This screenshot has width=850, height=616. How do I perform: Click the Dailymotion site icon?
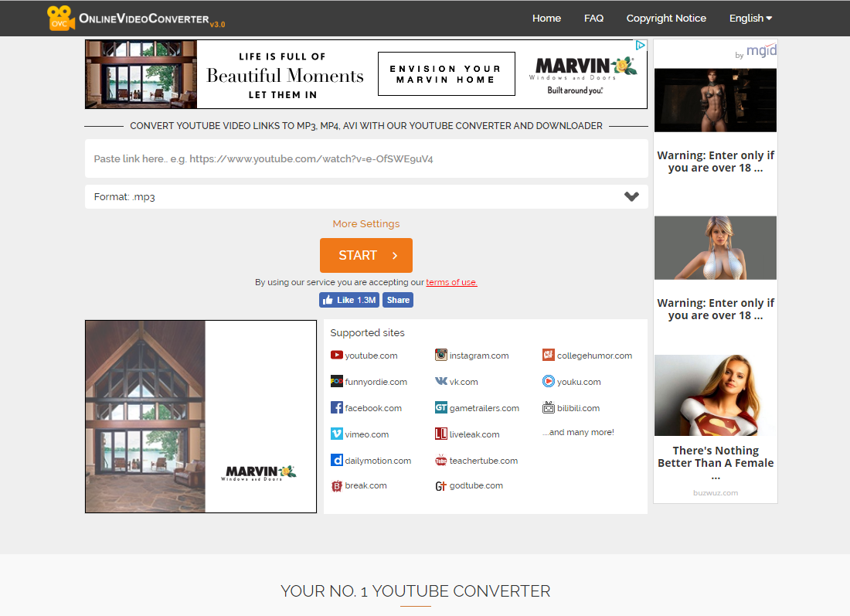(x=336, y=461)
